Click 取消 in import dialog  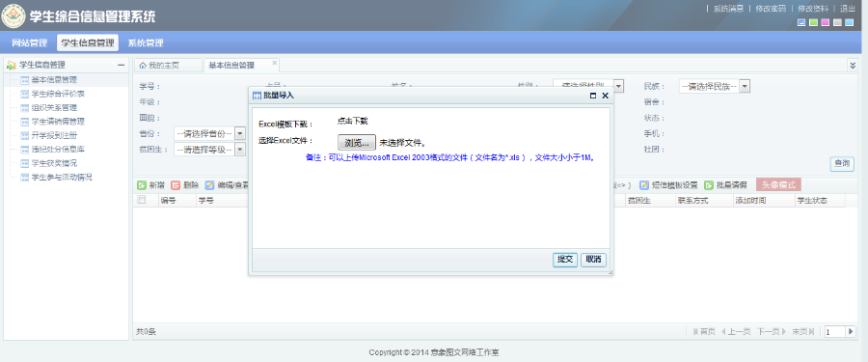pos(593,260)
